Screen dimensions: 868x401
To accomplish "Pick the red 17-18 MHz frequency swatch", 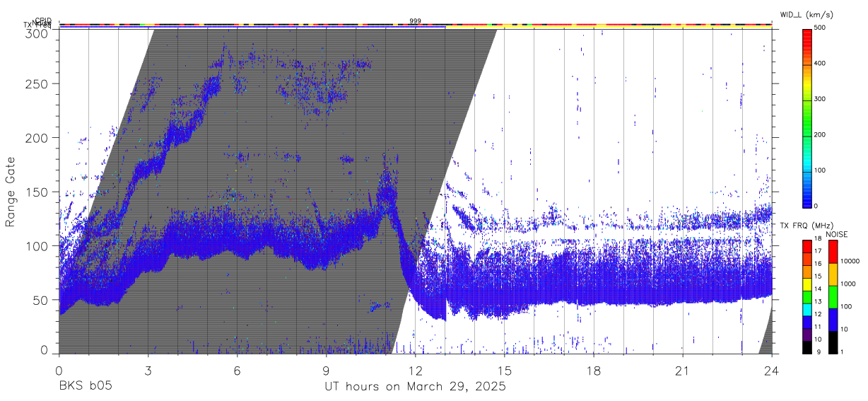I will [x=807, y=246].
